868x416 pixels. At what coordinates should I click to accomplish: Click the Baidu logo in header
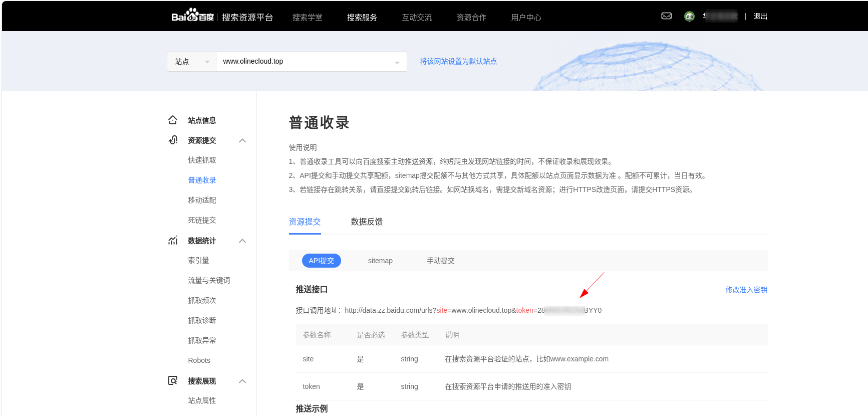point(192,16)
